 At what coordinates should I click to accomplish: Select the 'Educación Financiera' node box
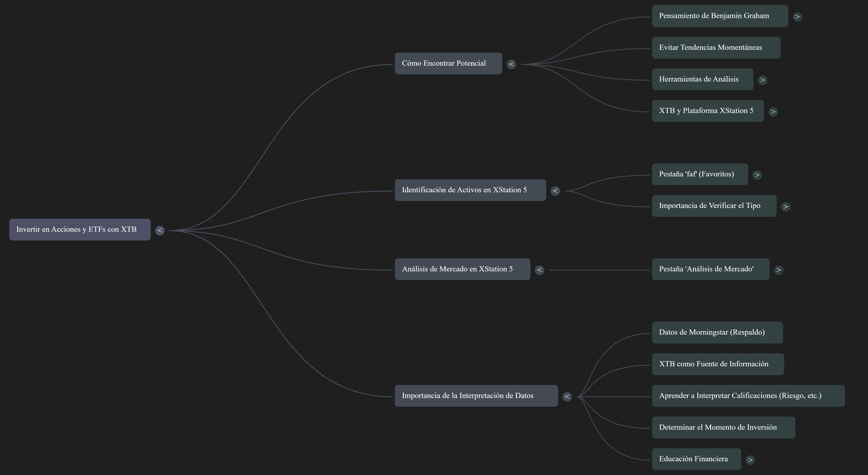click(696, 459)
